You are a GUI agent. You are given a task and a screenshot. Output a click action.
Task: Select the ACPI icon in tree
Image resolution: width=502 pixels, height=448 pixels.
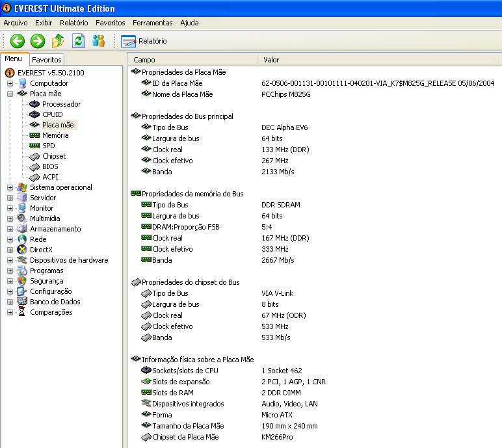tap(34, 178)
